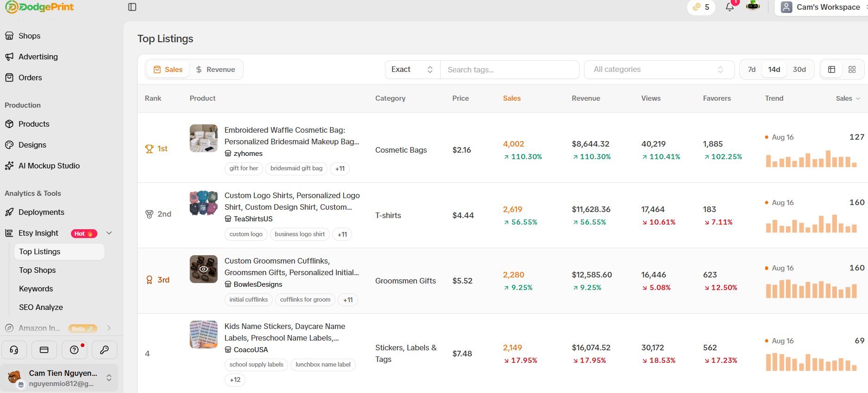868x393 pixels.
Task: Navigate to Products
Action: [x=34, y=124]
